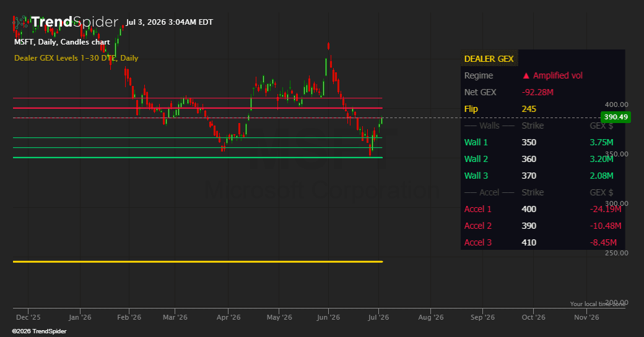Click the Accel 2 GEX value -10.48M
The height and width of the screenshot is (337, 644).
coord(606,226)
